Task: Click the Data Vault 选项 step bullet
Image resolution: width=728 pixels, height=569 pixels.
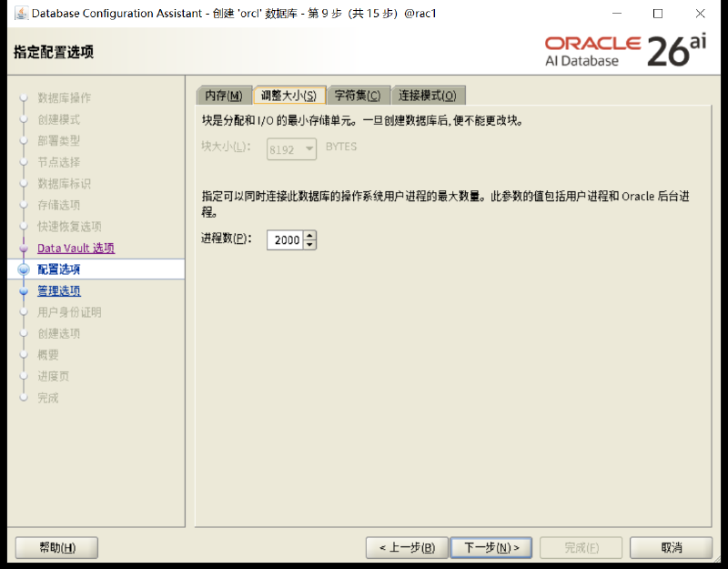Action: (x=24, y=249)
